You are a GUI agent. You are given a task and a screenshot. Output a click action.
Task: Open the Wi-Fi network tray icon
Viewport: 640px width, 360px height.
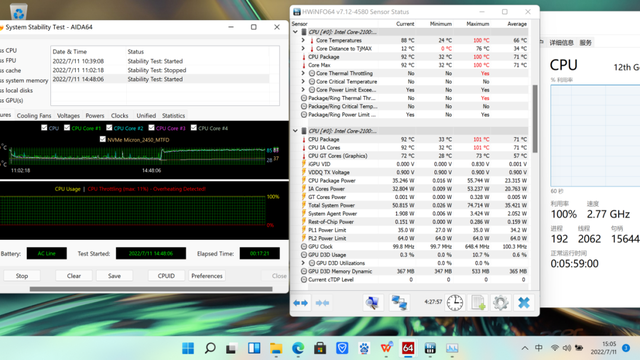(555, 348)
